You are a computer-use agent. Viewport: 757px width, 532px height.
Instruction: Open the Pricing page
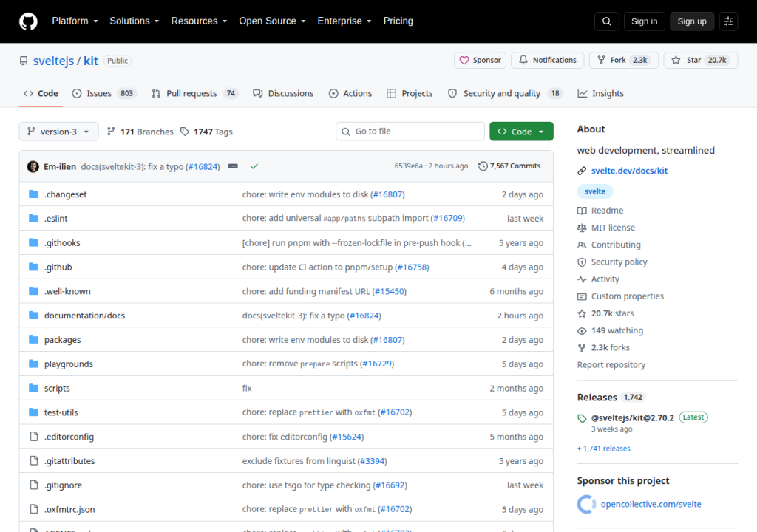pos(398,21)
